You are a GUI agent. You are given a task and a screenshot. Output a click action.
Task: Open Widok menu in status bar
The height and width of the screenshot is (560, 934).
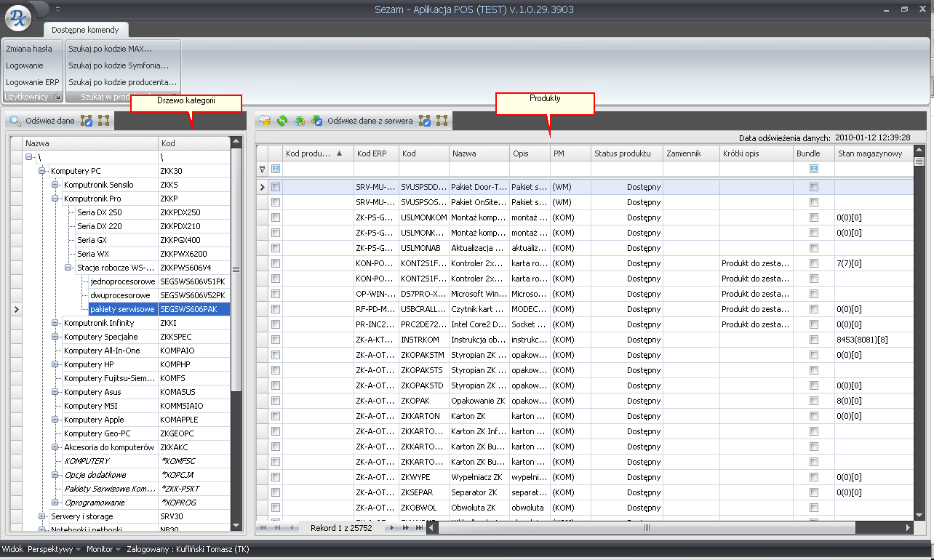[x=13, y=549]
